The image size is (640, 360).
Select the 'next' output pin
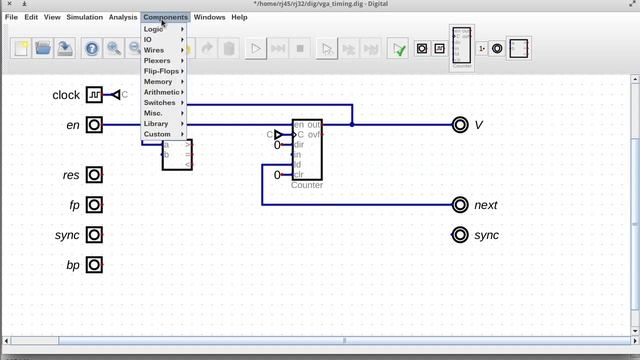[460, 205]
